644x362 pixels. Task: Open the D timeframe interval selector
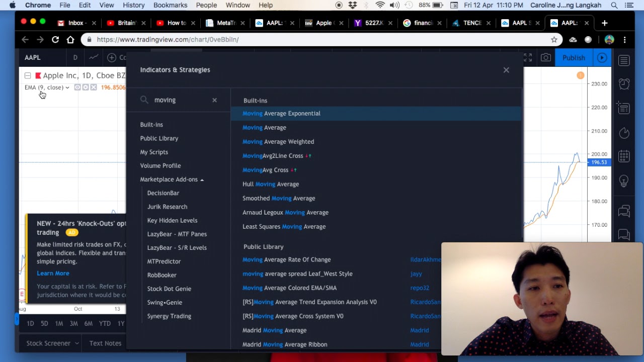point(75,57)
